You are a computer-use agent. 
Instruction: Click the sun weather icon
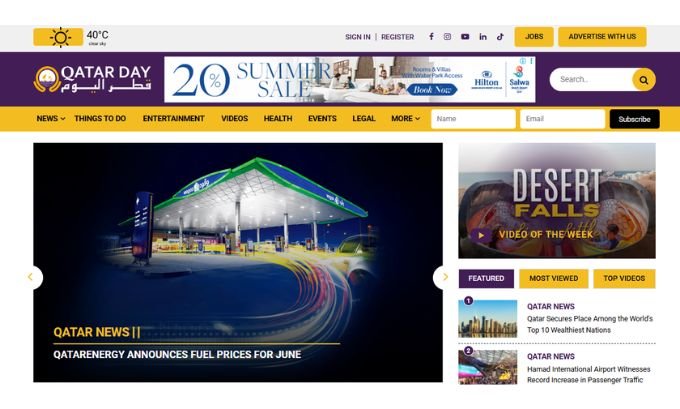[60, 37]
